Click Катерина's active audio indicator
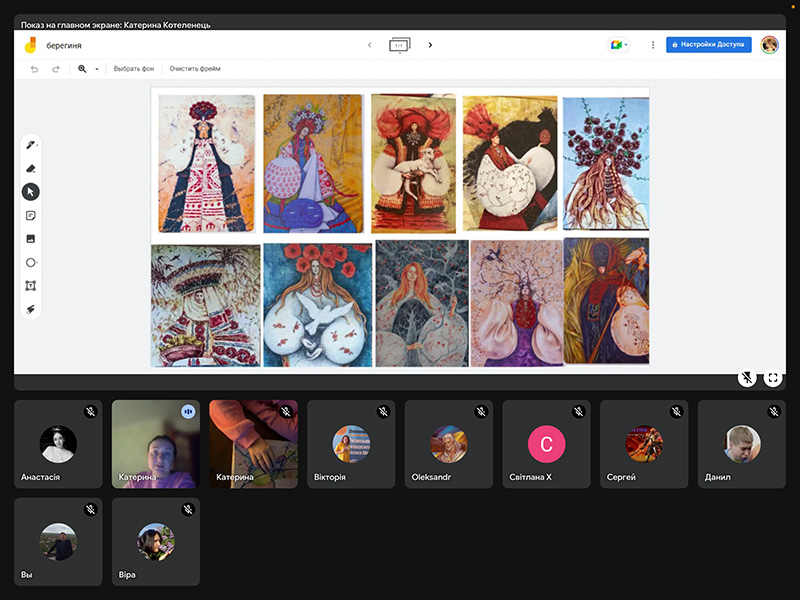Image resolution: width=800 pixels, height=600 pixels. coord(188,411)
